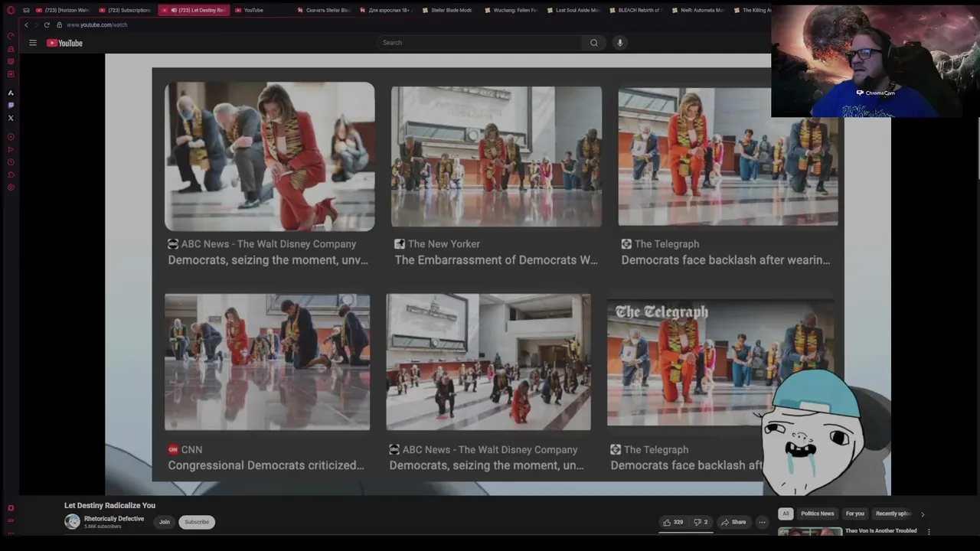
Task: Focus the YouTube search field
Action: [480, 43]
